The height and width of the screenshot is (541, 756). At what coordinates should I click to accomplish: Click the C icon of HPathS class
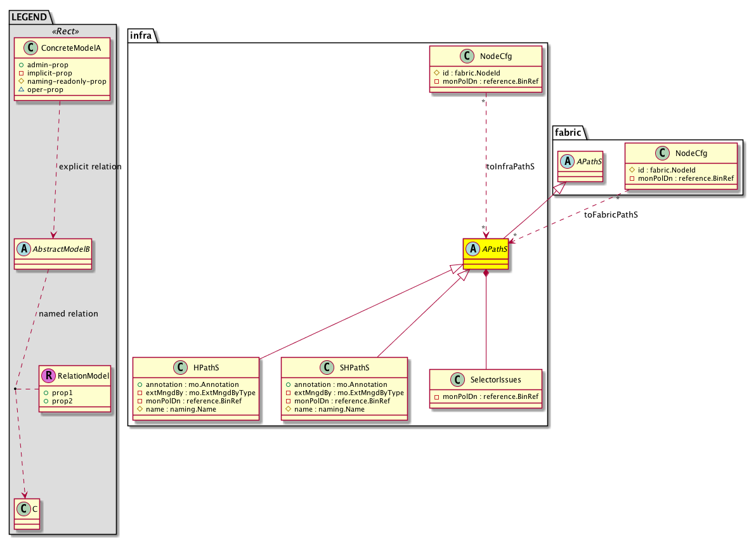(x=181, y=367)
